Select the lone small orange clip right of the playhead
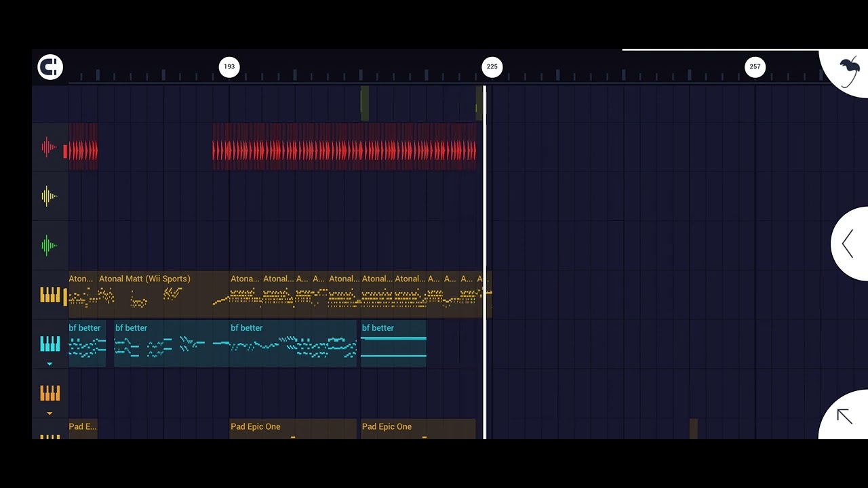This screenshot has height=488, width=868. click(693, 429)
